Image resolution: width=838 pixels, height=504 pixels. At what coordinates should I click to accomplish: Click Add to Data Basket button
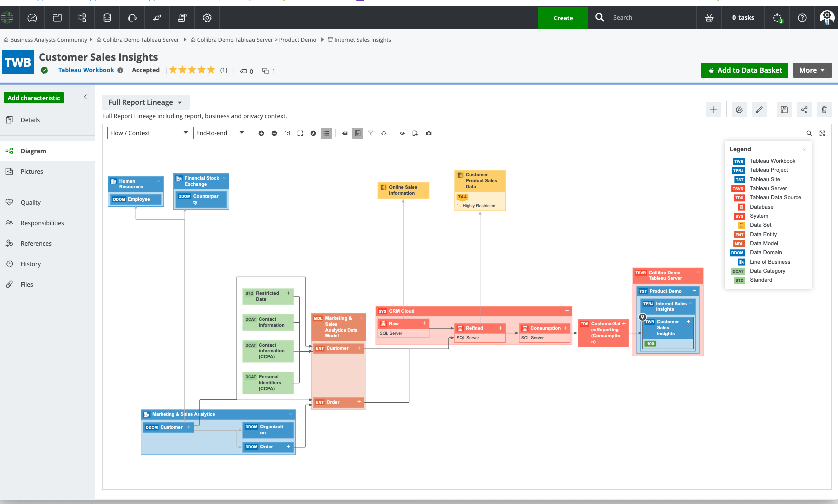[745, 70]
